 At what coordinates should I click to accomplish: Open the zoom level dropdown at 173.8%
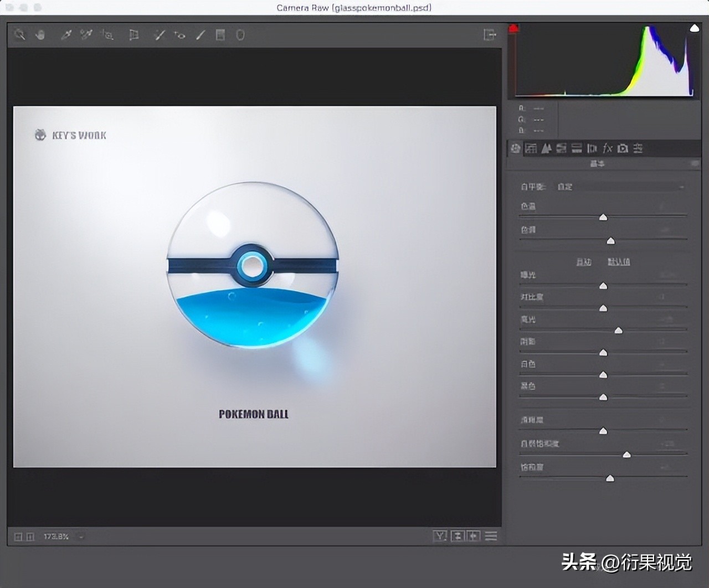(81, 537)
